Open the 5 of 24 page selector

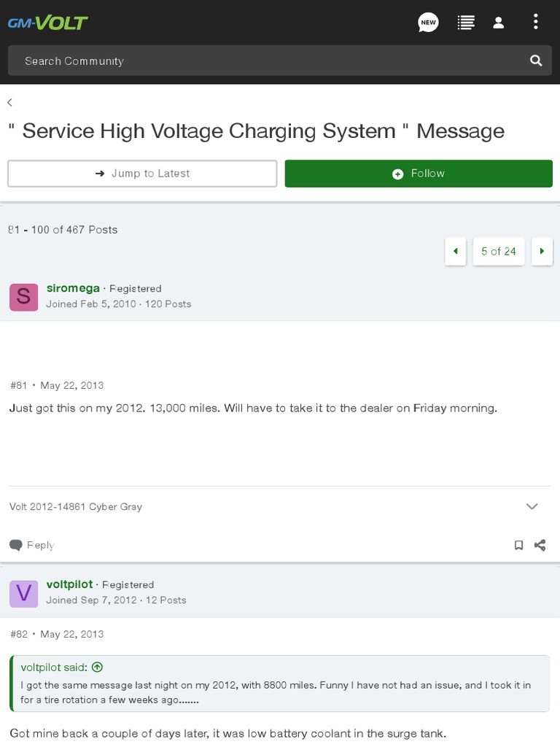tap(499, 251)
